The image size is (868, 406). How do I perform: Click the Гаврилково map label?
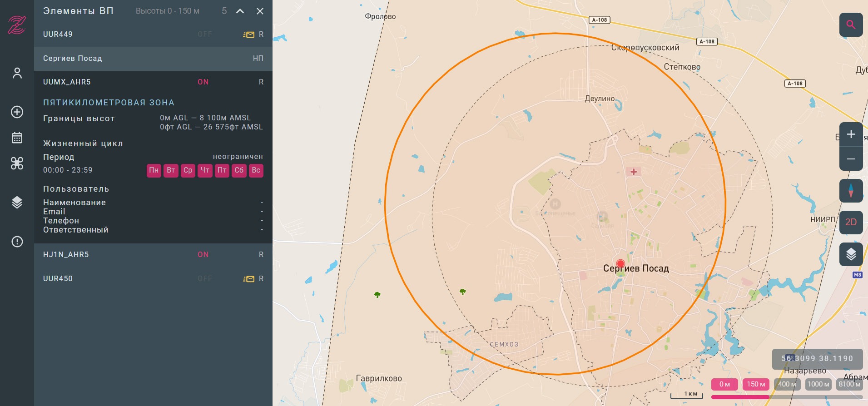pyautogui.click(x=379, y=378)
